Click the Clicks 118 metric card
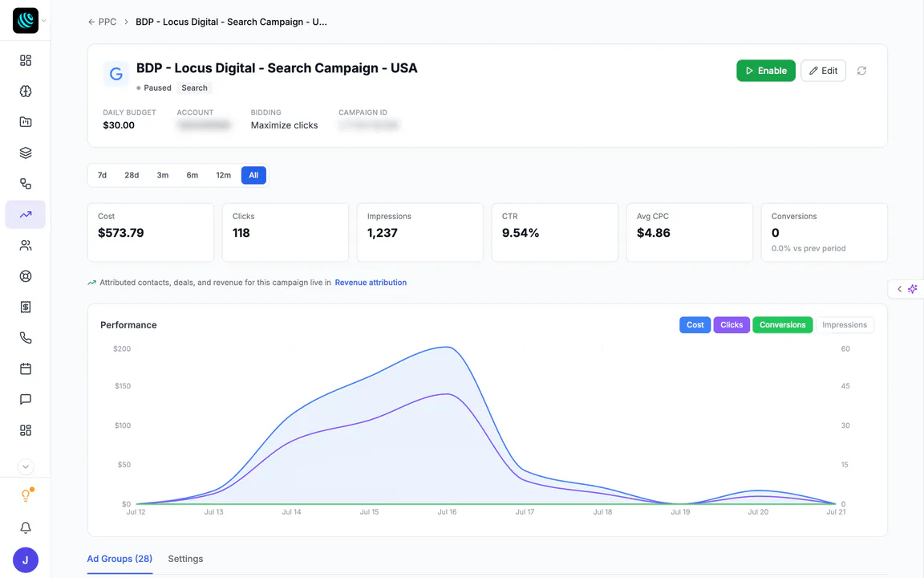The width and height of the screenshot is (924, 578). pos(286,232)
